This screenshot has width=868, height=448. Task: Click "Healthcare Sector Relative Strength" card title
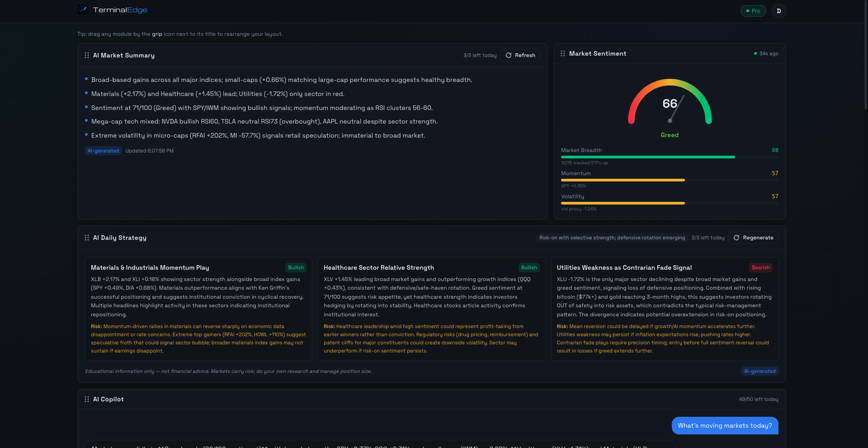point(379,267)
